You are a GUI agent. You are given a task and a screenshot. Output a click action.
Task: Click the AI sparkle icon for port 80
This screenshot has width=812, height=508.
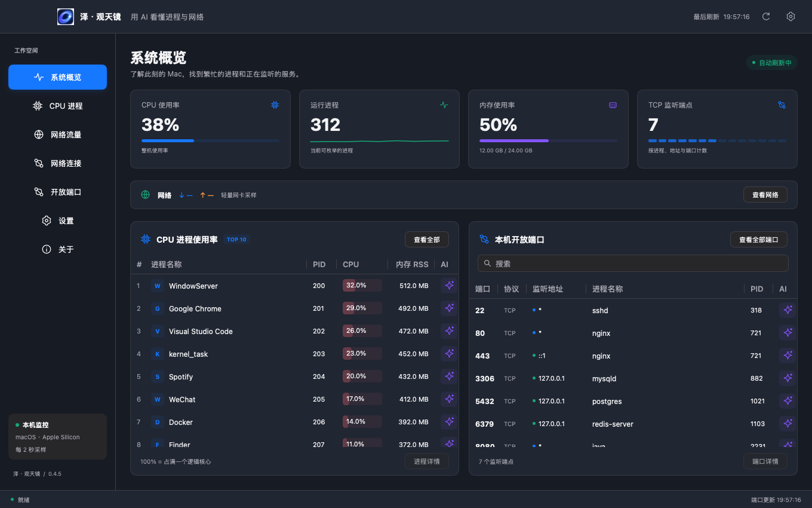(788, 333)
